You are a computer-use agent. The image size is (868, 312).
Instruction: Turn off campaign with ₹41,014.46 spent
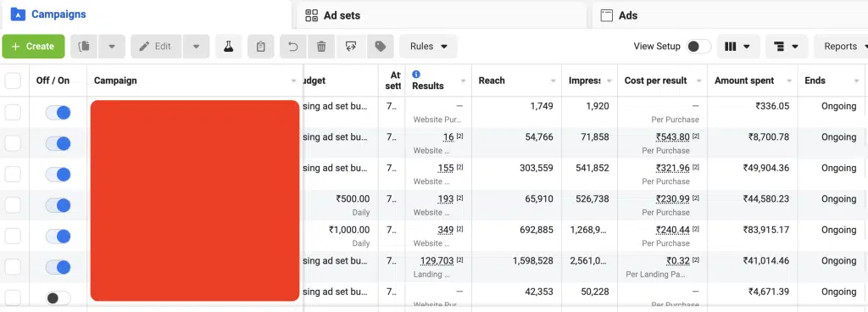58,268
